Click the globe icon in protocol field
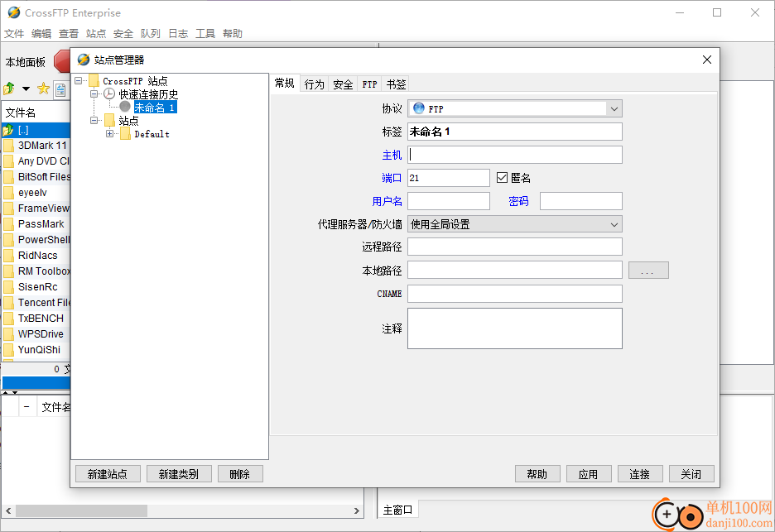 pos(419,108)
